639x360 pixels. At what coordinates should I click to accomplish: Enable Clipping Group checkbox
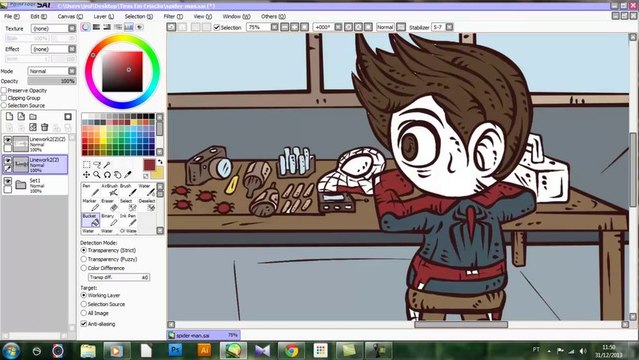tap(4, 98)
